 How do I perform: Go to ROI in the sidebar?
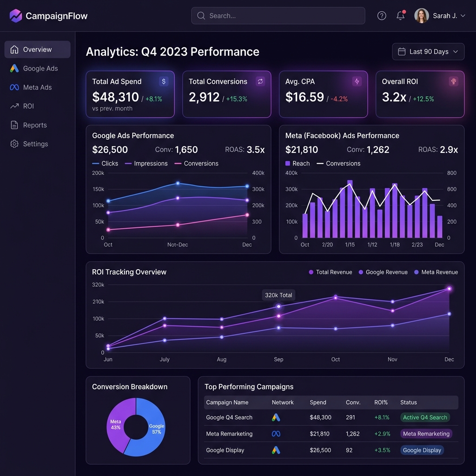37,106
